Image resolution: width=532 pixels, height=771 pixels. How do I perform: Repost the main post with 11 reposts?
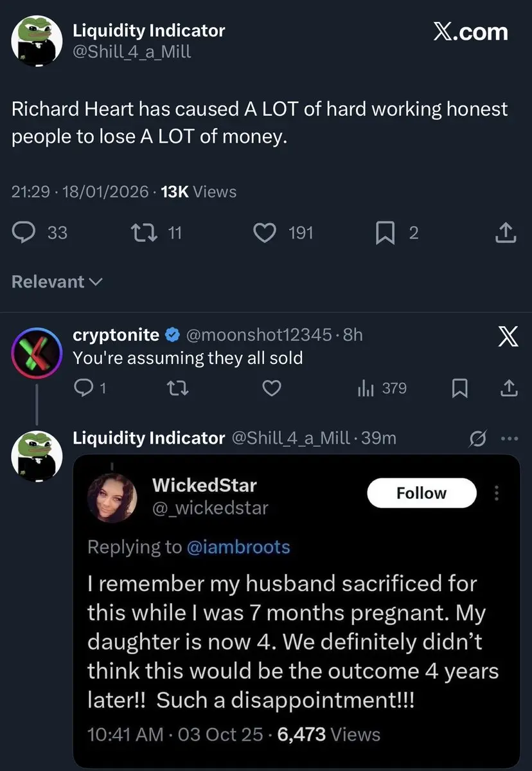[x=143, y=232]
